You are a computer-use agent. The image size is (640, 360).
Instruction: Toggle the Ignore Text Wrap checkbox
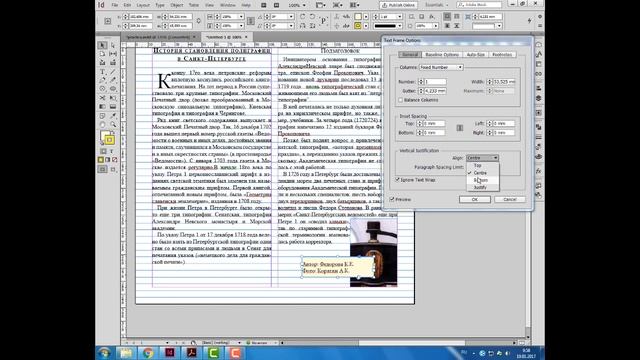point(397,180)
